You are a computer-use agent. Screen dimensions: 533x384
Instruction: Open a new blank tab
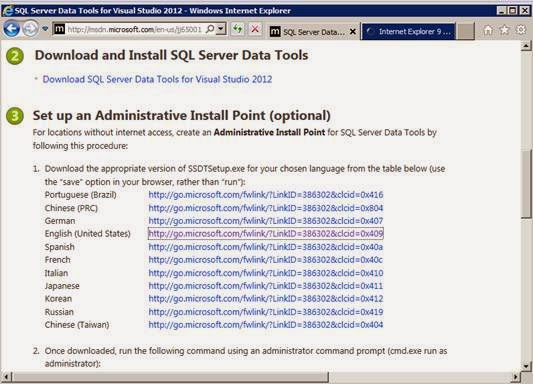(465, 32)
